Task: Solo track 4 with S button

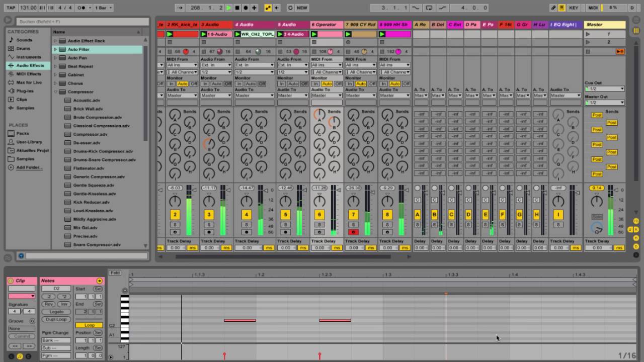Action: (x=246, y=224)
